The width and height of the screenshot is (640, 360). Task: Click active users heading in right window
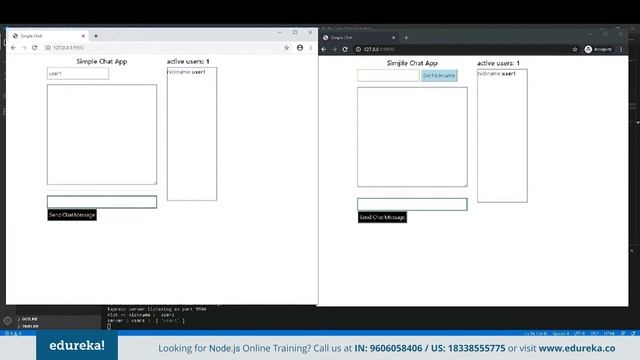pos(498,63)
